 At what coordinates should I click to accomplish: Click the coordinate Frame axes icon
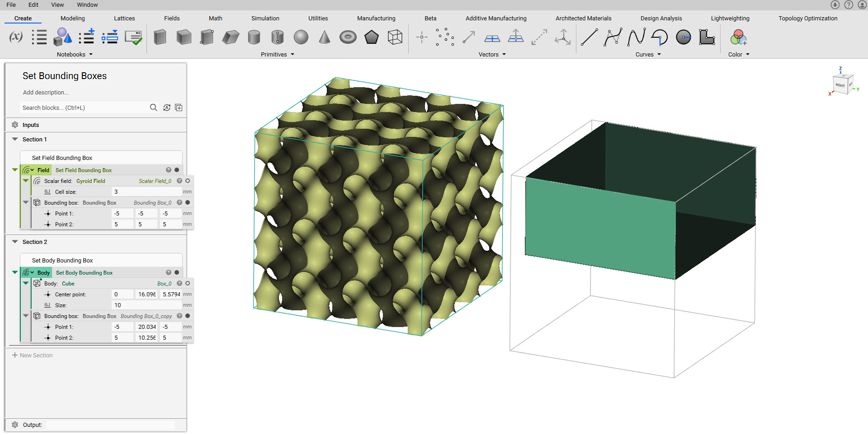point(563,37)
